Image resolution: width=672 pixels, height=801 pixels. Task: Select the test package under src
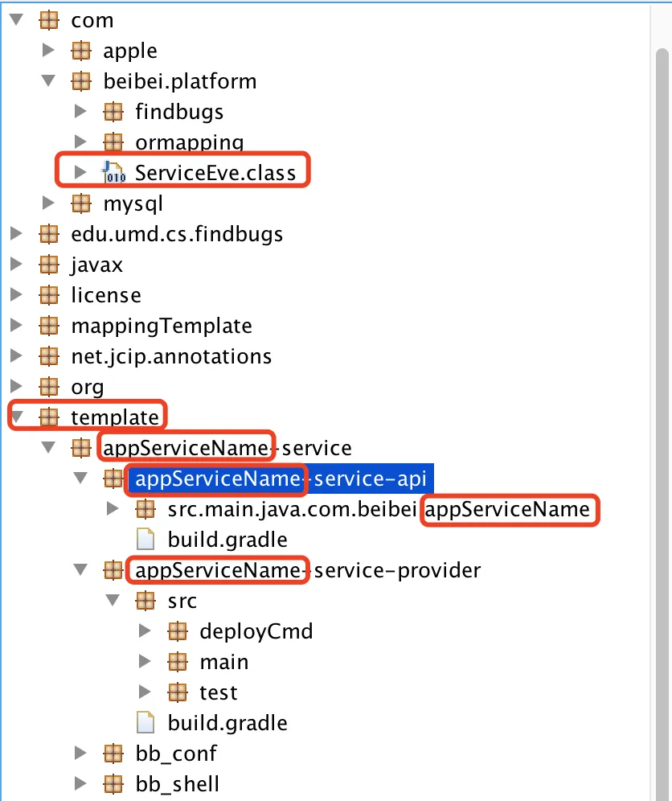click(x=218, y=692)
